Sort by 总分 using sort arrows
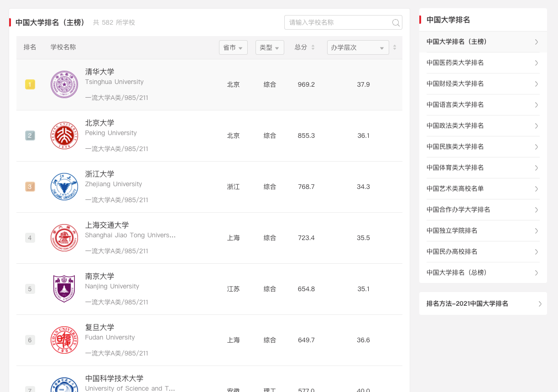Viewport: 558px width, 392px height. click(313, 47)
